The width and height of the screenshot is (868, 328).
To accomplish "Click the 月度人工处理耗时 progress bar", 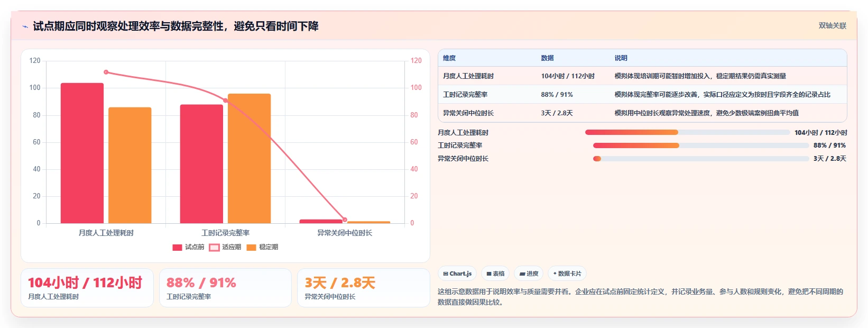I will [x=687, y=132].
